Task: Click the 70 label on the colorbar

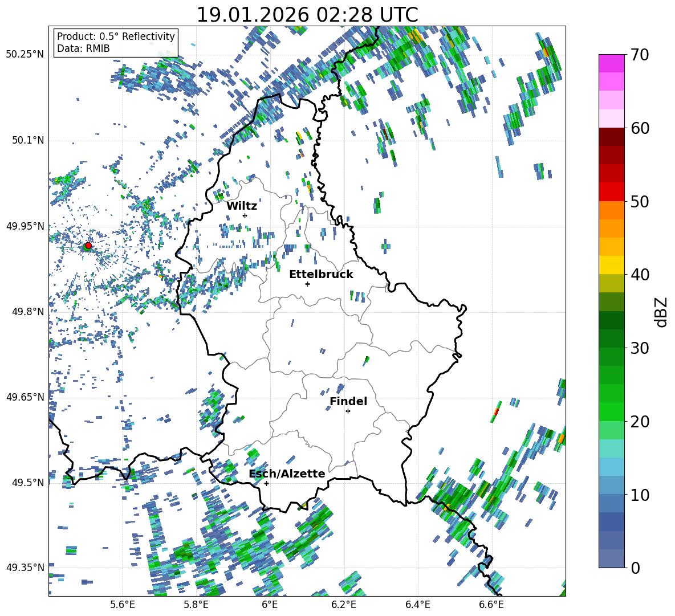Action: pos(639,55)
